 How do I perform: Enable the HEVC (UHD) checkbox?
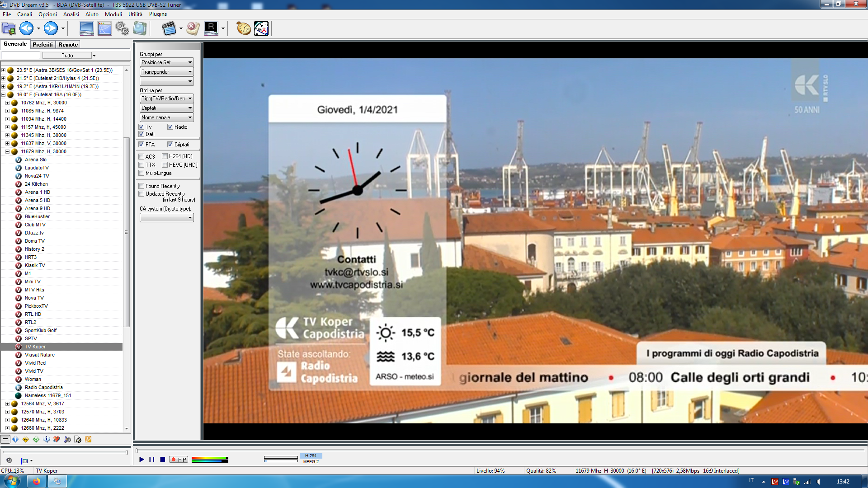165,165
